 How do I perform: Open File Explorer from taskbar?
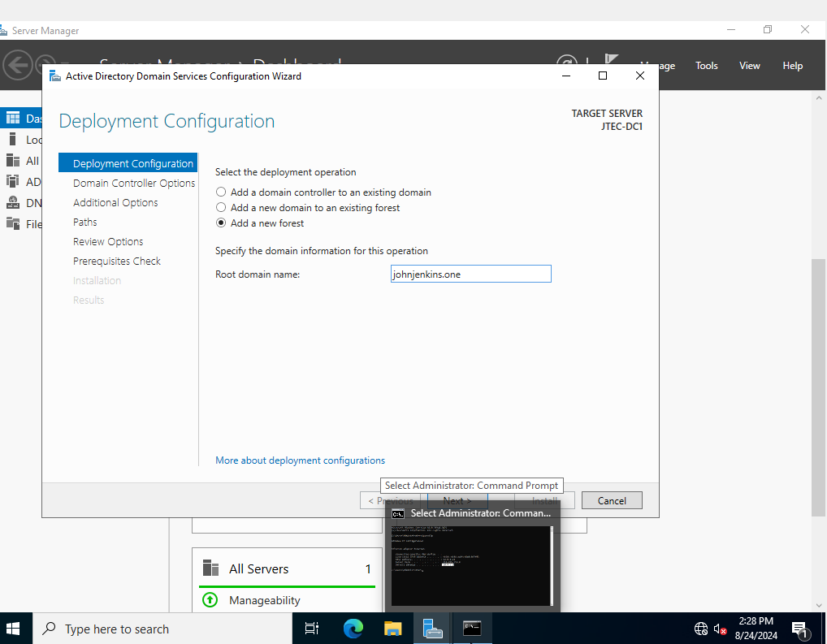[393, 629]
